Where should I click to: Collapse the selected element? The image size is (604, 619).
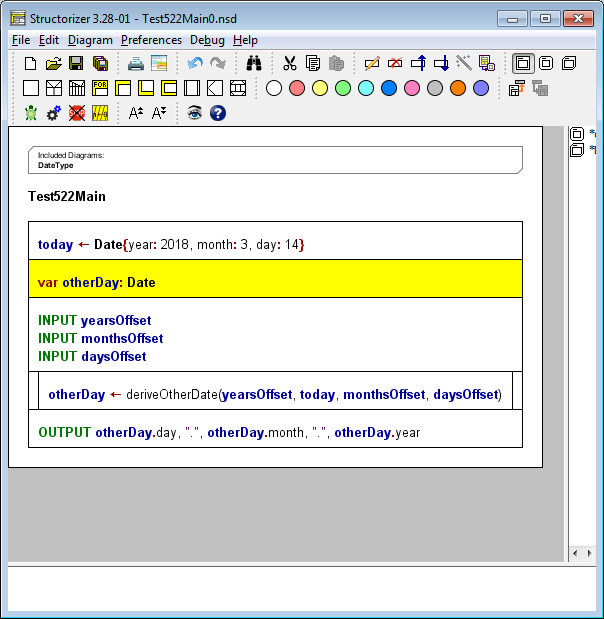coord(517,88)
